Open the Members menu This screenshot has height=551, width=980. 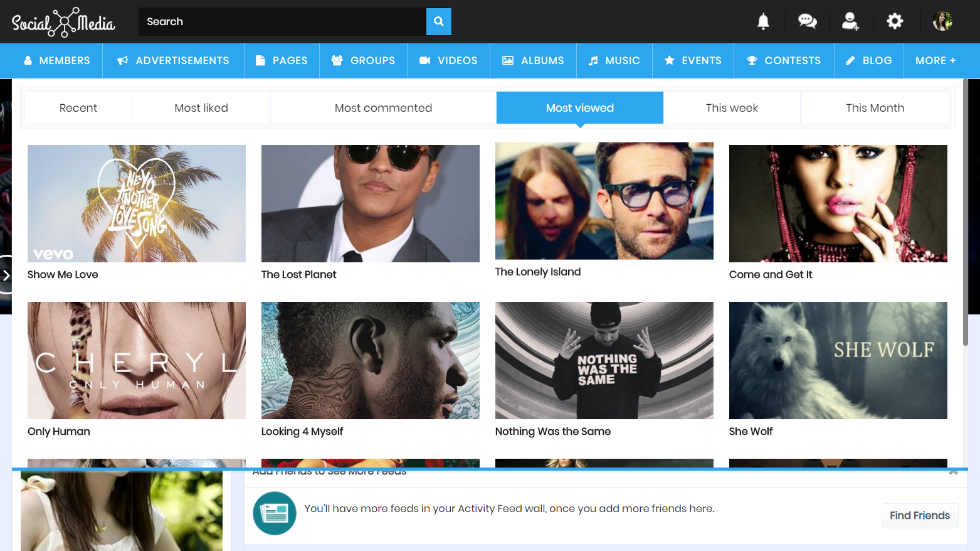57,60
